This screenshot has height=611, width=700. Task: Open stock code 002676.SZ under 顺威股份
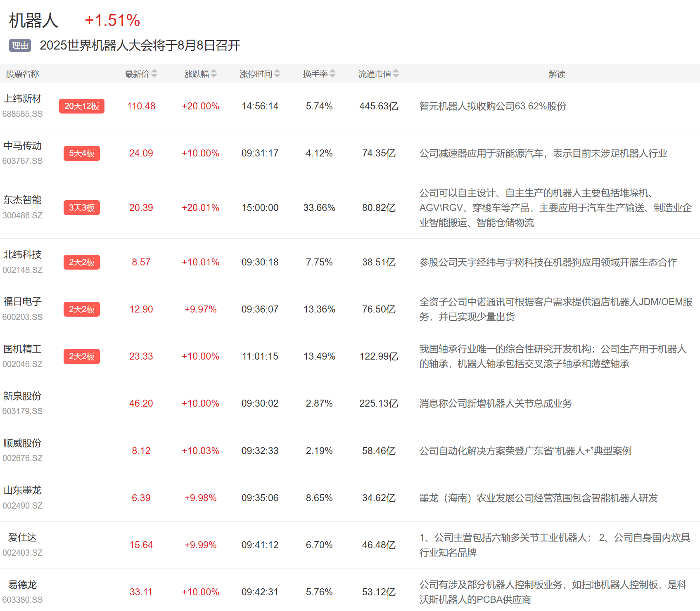23,458
